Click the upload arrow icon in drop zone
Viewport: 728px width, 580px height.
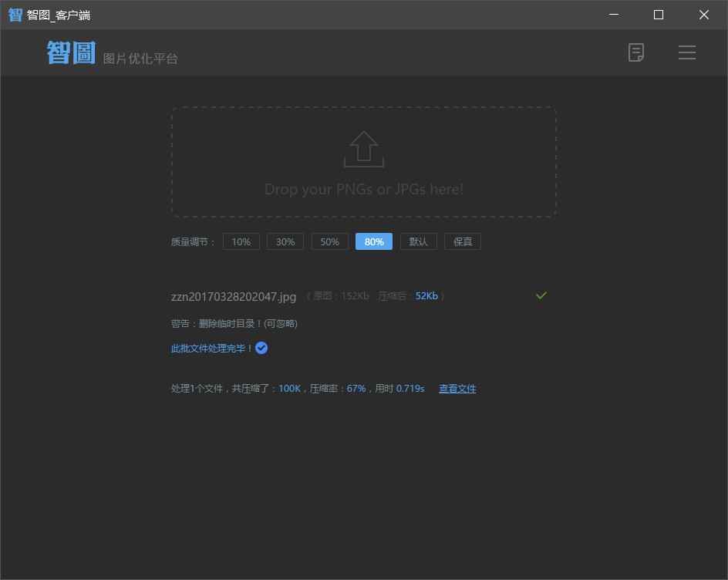363,149
